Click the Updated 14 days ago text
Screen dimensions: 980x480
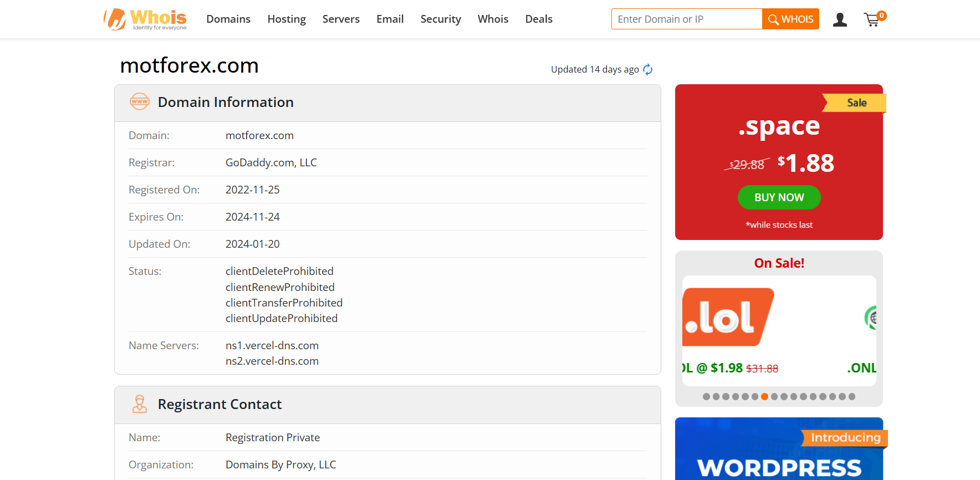[595, 69]
